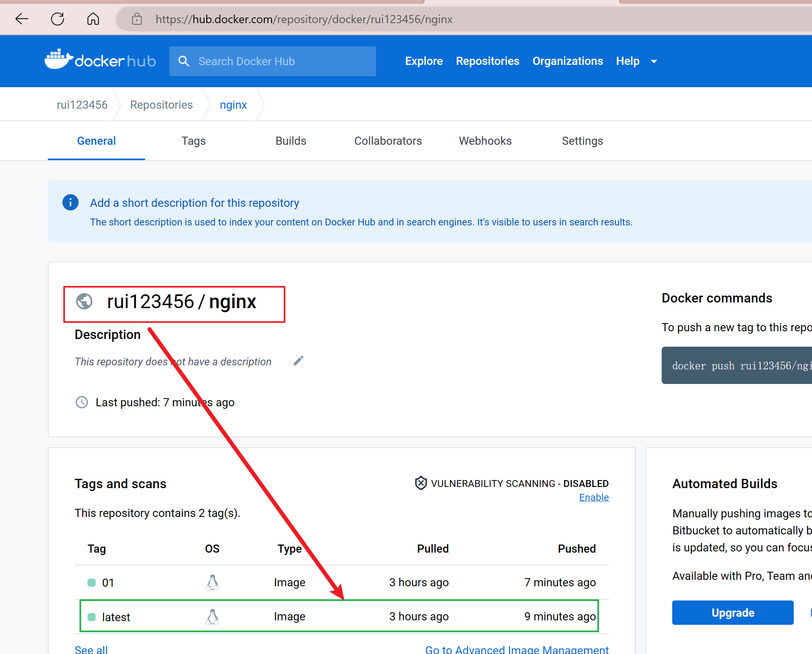Expand the Help dropdown arrow
The width and height of the screenshot is (812, 654).
click(x=654, y=61)
